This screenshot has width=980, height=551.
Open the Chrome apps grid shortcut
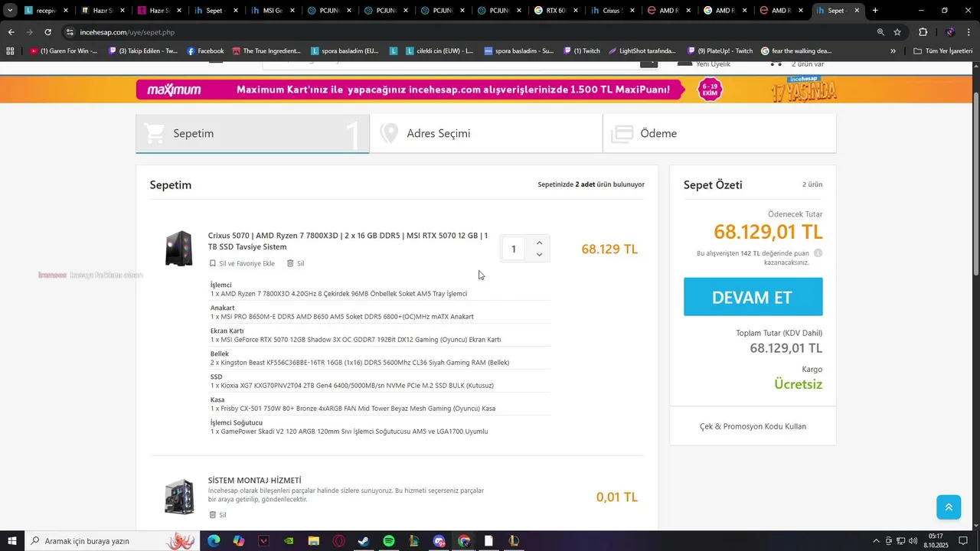[10, 51]
